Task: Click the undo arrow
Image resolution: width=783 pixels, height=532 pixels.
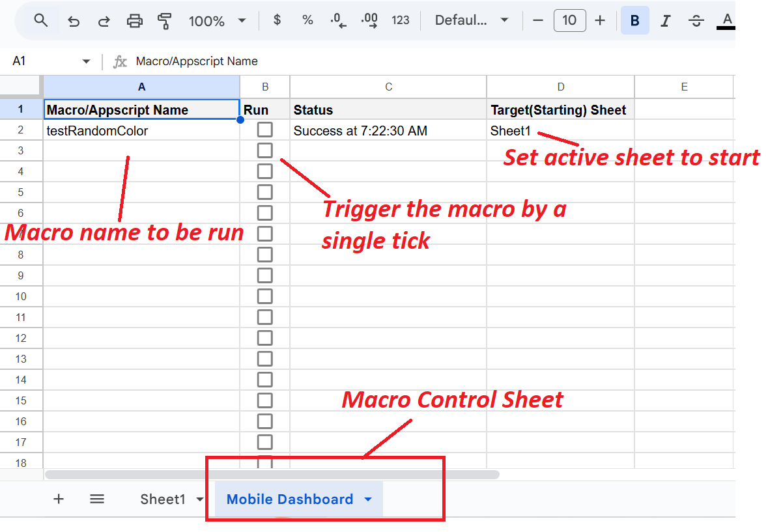Action: click(x=73, y=20)
